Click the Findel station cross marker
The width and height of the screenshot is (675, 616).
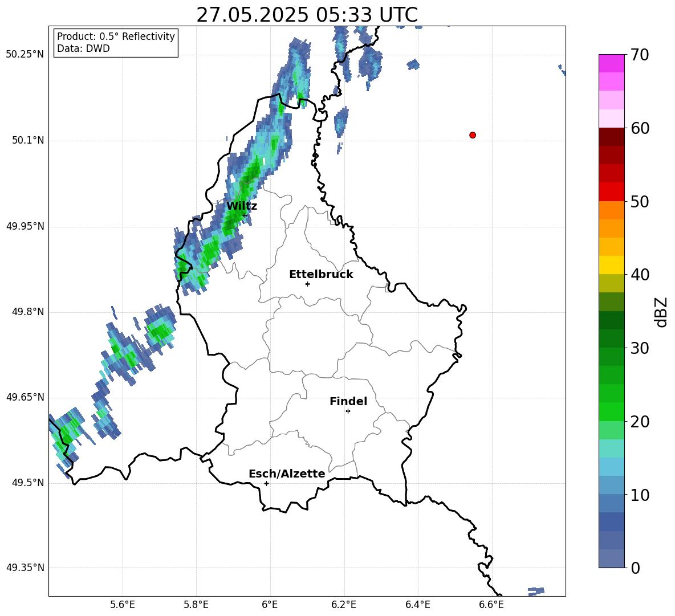click(x=348, y=411)
